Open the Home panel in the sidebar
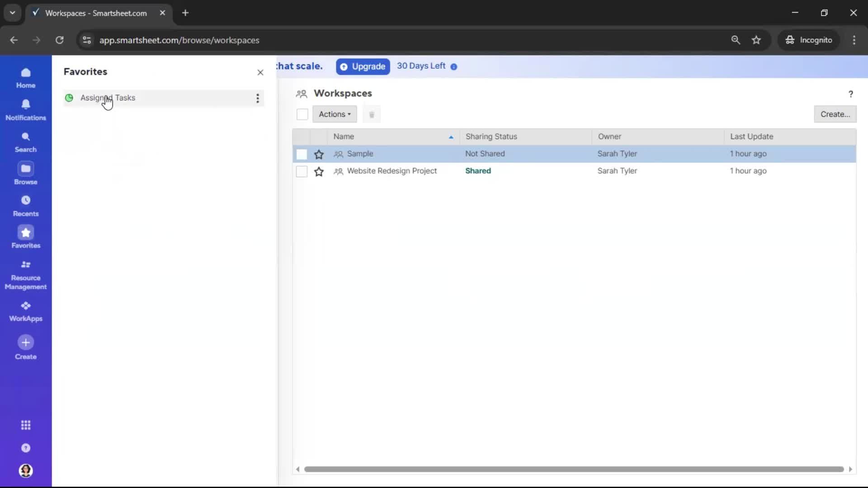Viewport: 868px width, 488px height. click(x=26, y=78)
